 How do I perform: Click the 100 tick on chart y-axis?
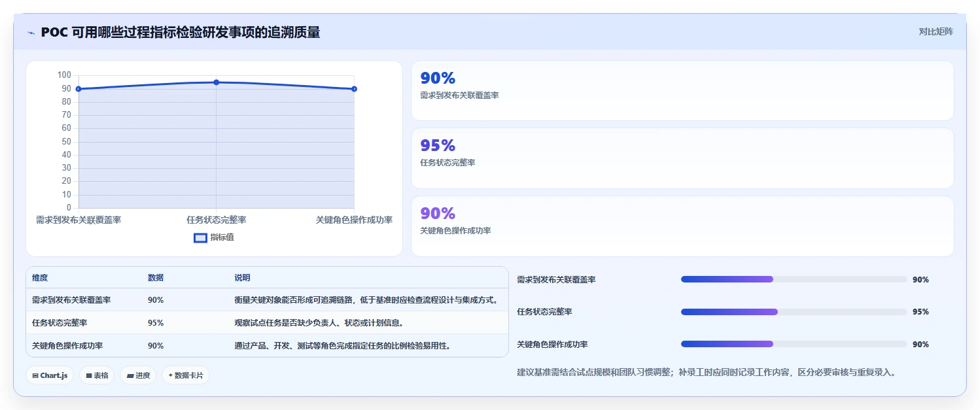tap(64, 75)
